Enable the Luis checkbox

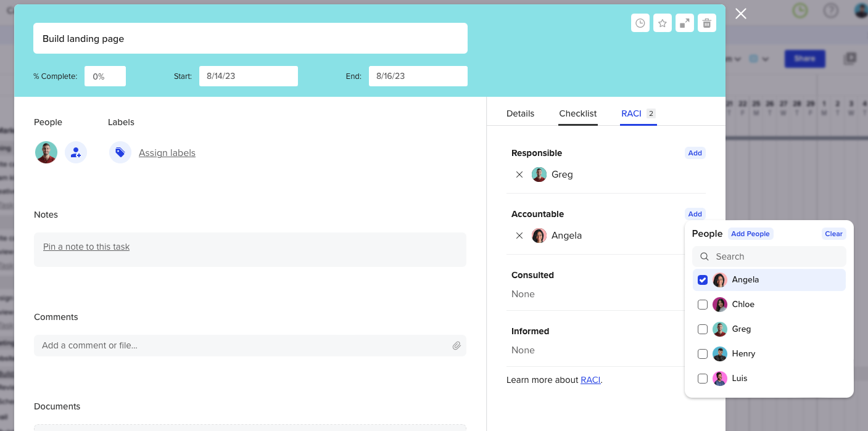[703, 379]
